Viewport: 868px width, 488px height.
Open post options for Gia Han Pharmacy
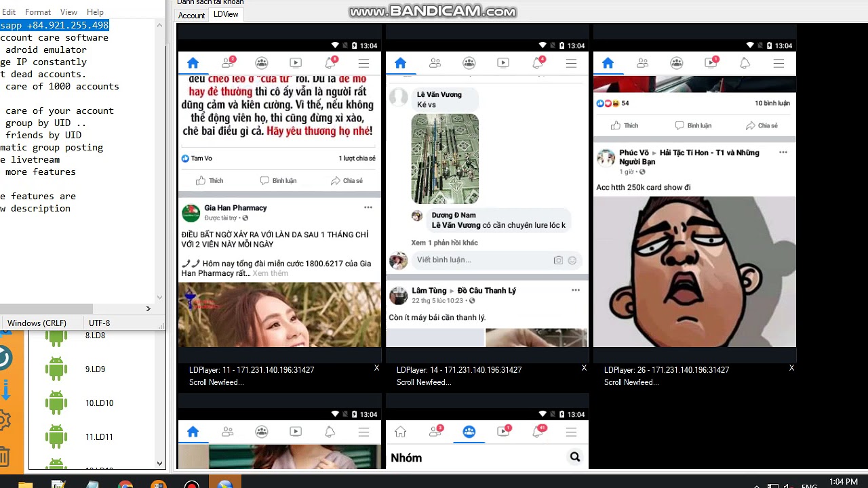tap(368, 207)
